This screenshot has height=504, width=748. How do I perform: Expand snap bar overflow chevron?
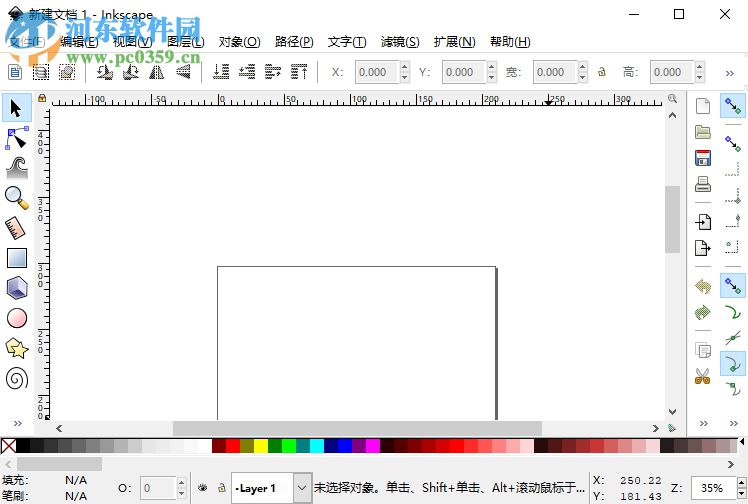coord(733,423)
